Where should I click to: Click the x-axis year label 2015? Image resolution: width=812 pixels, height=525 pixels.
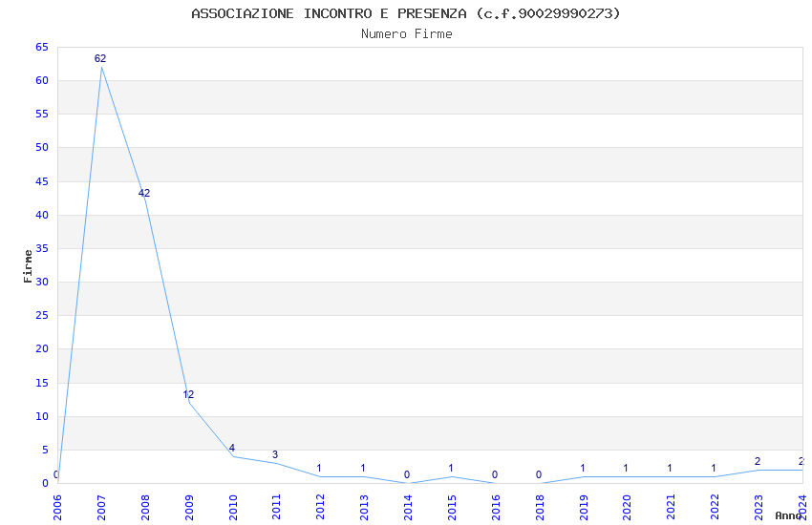click(452, 508)
